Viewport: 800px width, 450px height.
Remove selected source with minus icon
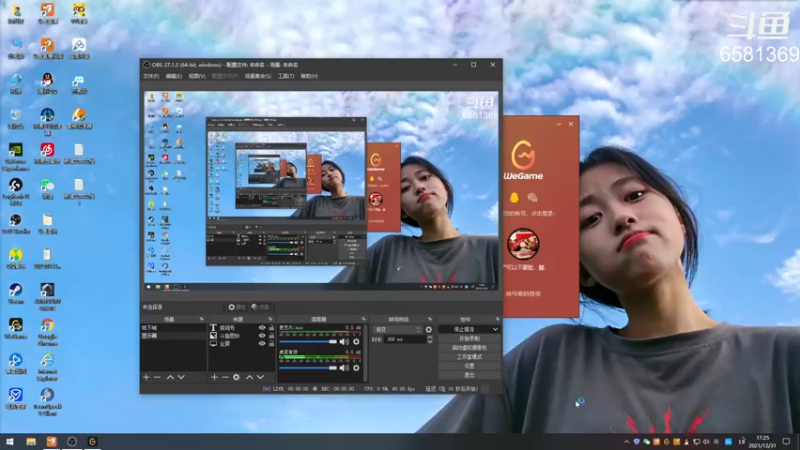[225, 377]
